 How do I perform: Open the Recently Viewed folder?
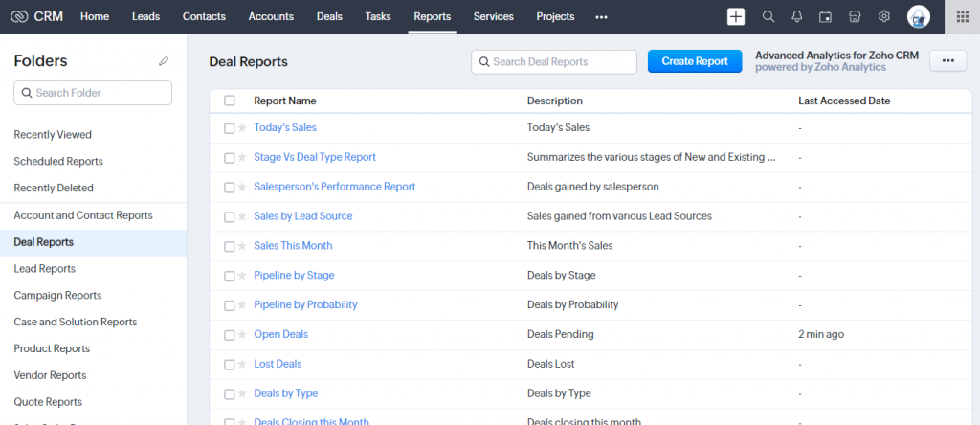[53, 134]
